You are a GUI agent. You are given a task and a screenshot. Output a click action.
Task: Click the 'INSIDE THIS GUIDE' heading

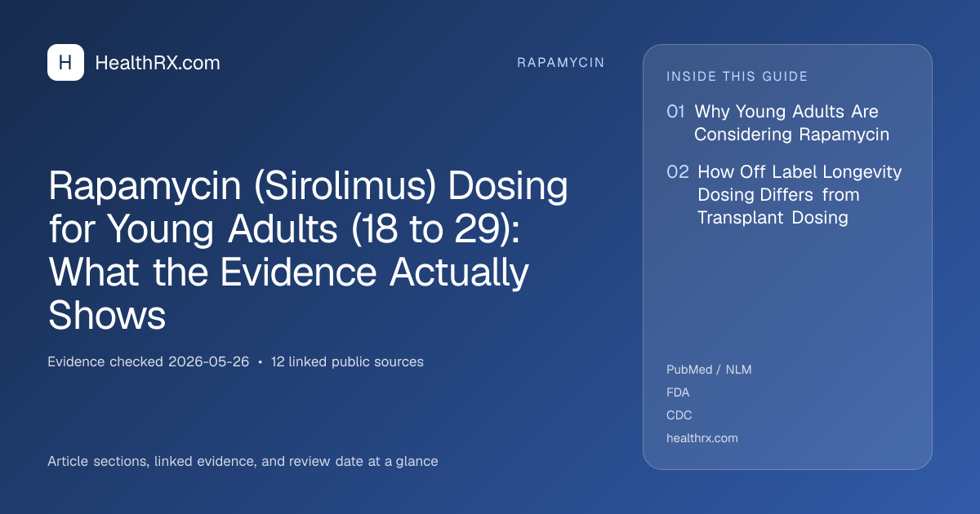737,77
